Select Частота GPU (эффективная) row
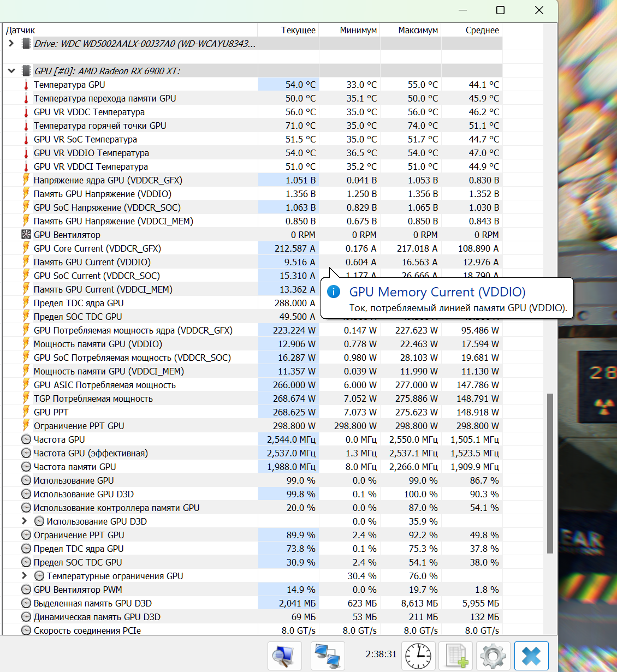The width and height of the screenshot is (617, 672). (252, 453)
